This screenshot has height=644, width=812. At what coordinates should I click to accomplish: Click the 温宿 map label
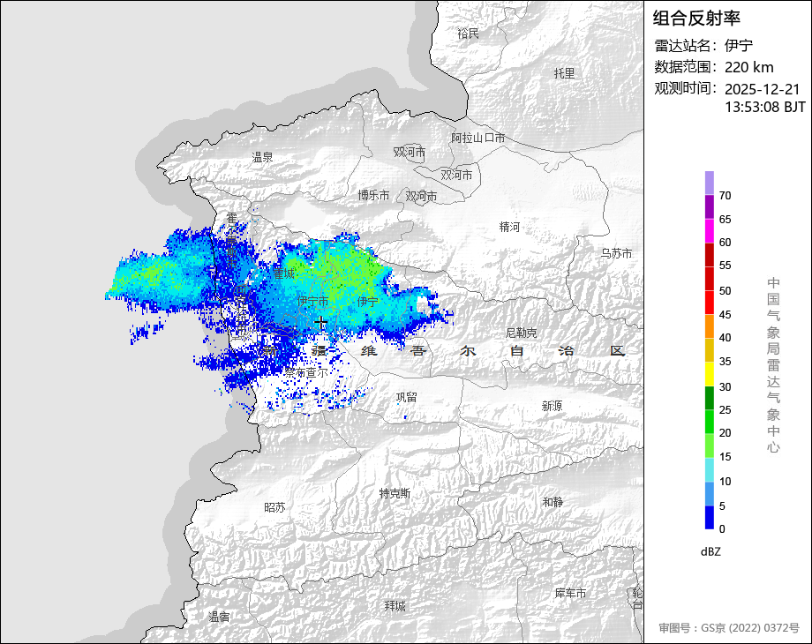[x=219, y=617]
